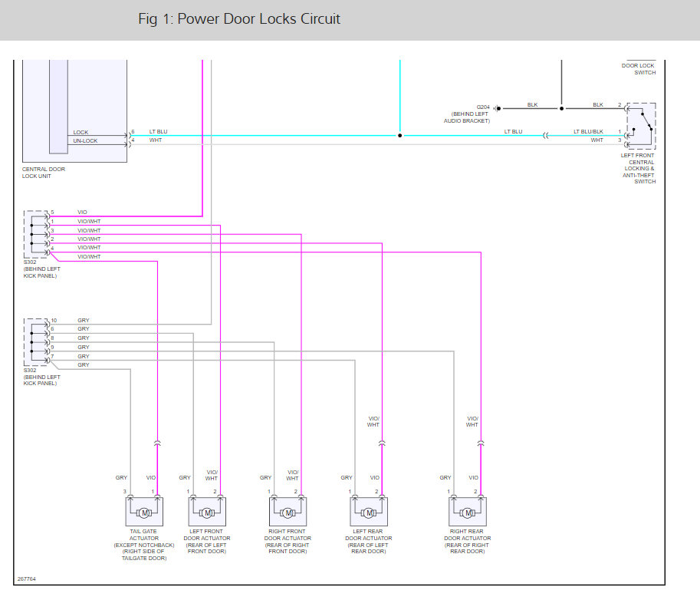700x600 pixels.
Task: Click the anti-theft switch contact symbol
Action: 641,127
